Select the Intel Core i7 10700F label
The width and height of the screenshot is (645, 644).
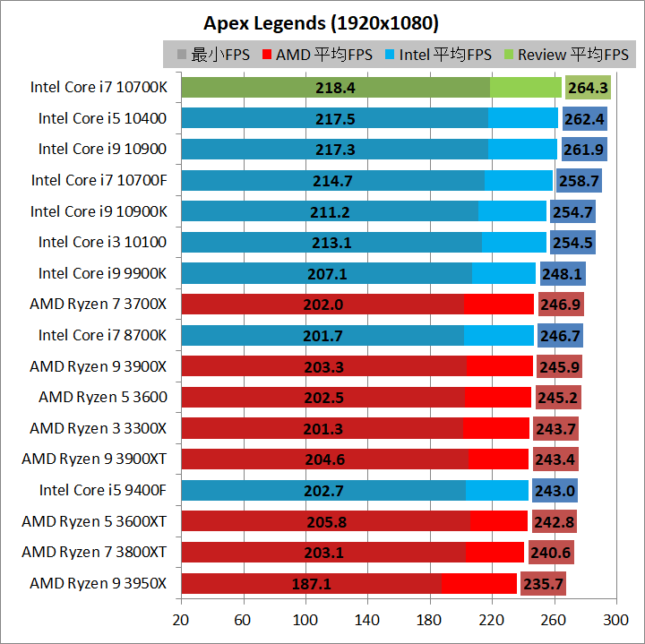tap(99, 180)
